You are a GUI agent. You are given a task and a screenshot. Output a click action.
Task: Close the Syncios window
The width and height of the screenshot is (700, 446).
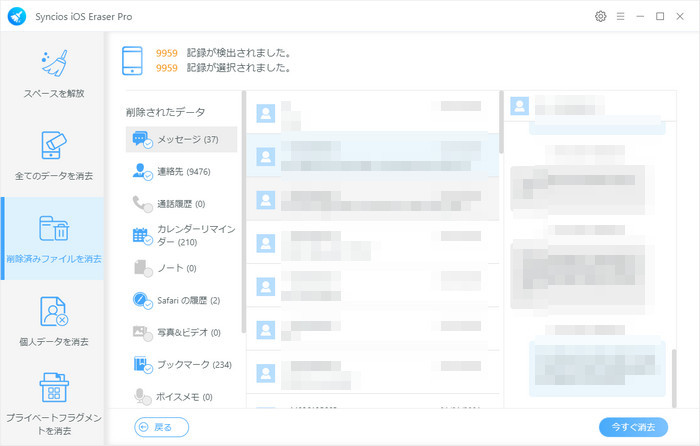pyautogui.click(x=680, y=17)
